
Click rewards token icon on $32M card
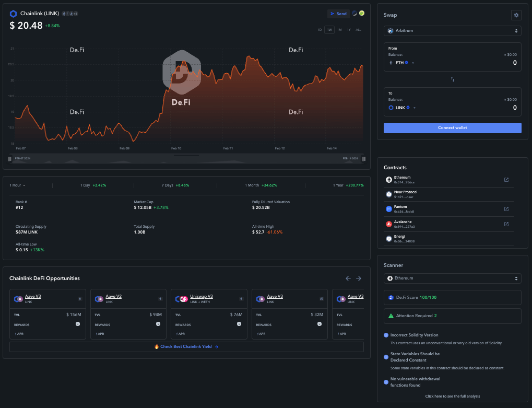tap(320, 324)
